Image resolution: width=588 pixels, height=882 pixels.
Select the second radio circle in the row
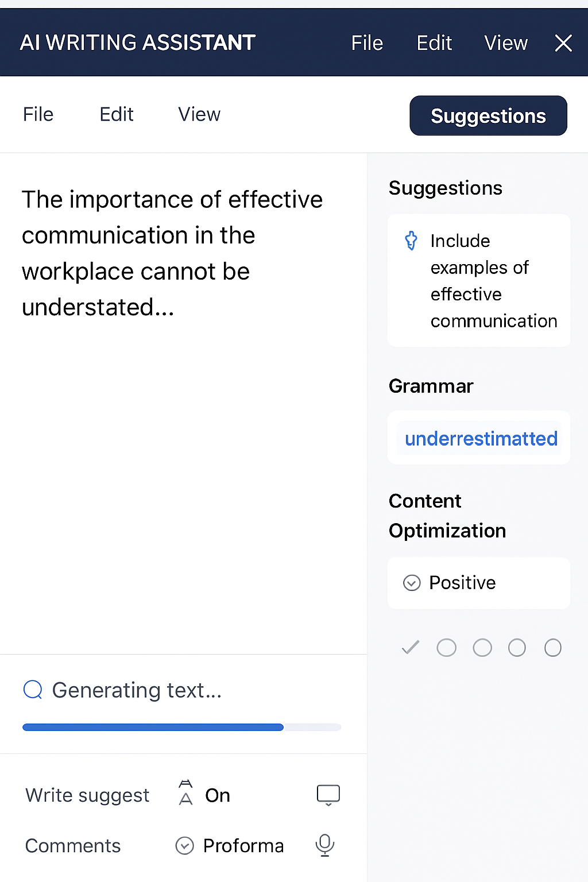pyautogui.click(x=482, y=648)
